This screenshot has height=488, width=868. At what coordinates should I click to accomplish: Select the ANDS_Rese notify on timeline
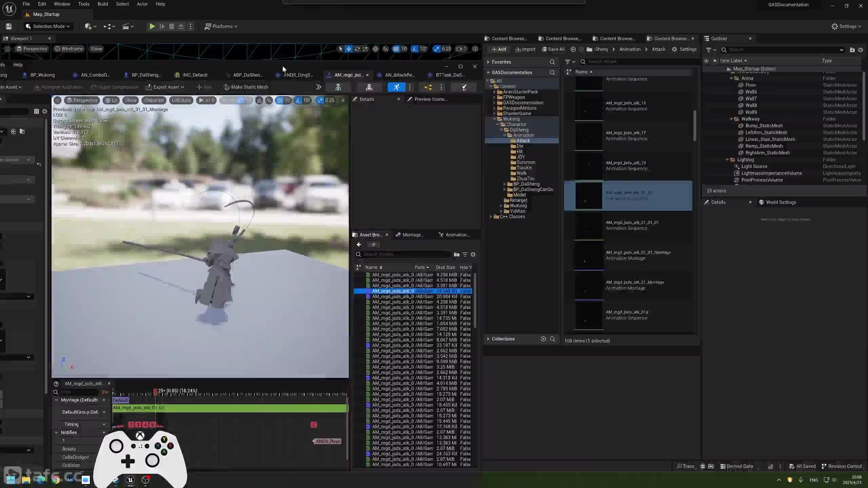327,441
